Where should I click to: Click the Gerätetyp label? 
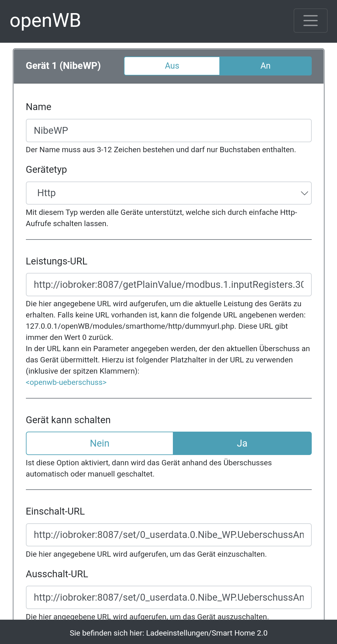[x=46, y=170]
